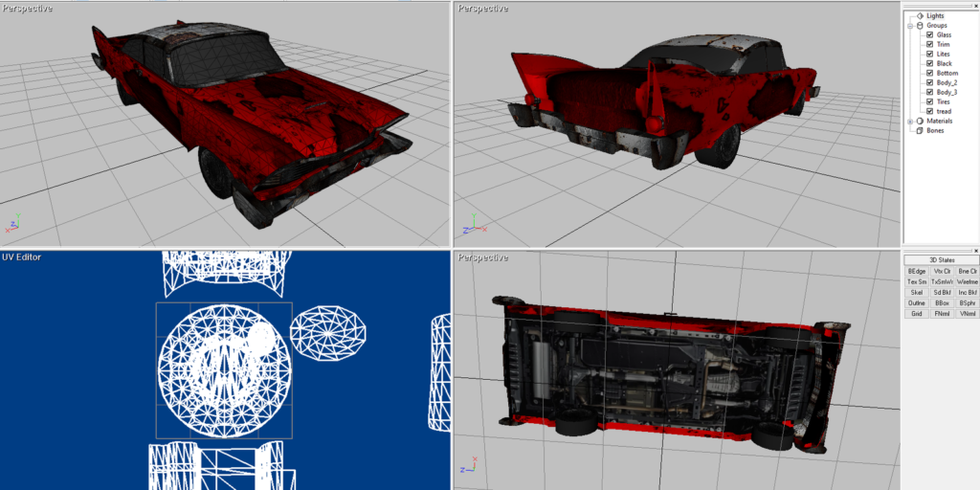Expand the Materials tree node
980x490 pixels.
coord(909,121)
